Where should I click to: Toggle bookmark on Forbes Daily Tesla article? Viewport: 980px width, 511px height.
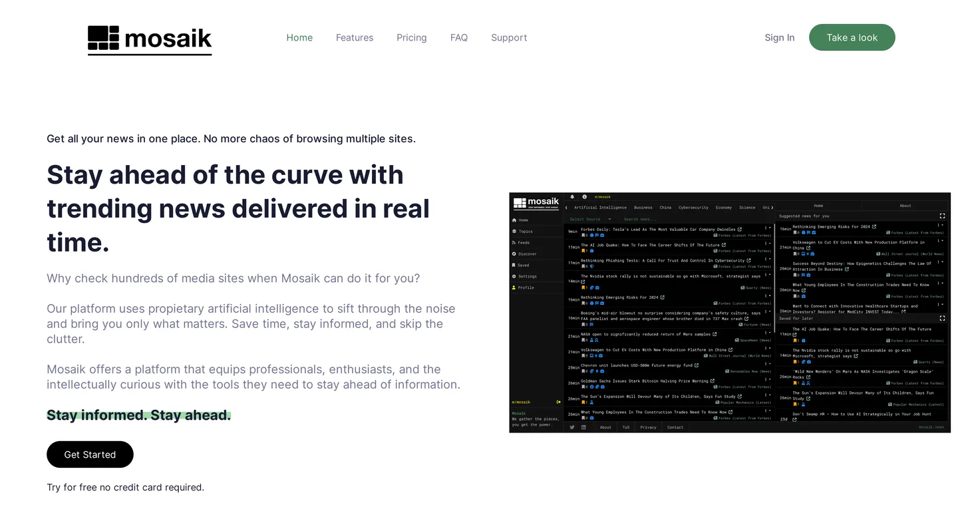(x=583, y=236)
